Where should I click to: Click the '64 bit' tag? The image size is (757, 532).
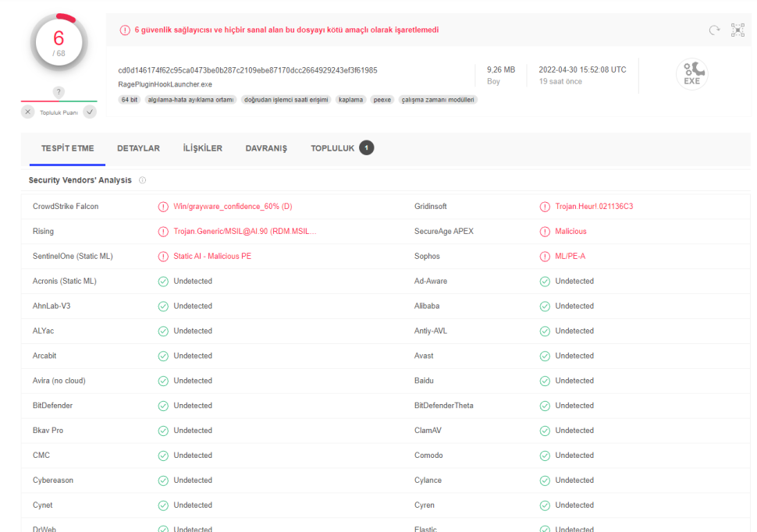pos(130,100)
